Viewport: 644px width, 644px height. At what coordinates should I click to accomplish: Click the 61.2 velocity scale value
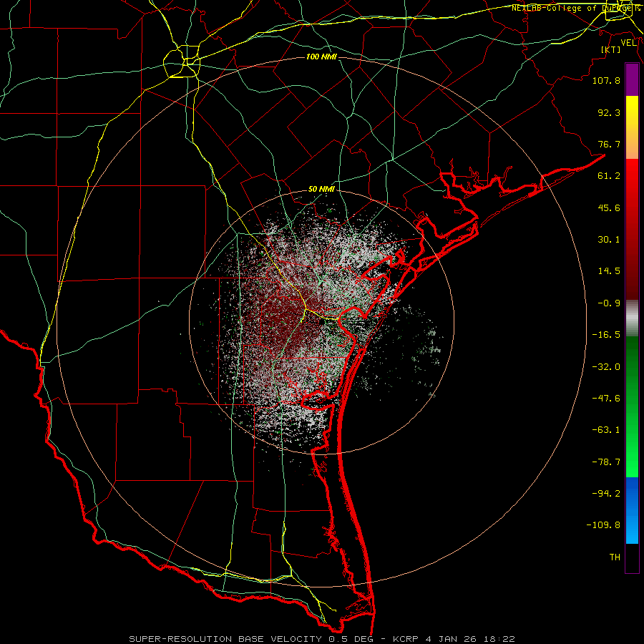click(x=609, y=176)
